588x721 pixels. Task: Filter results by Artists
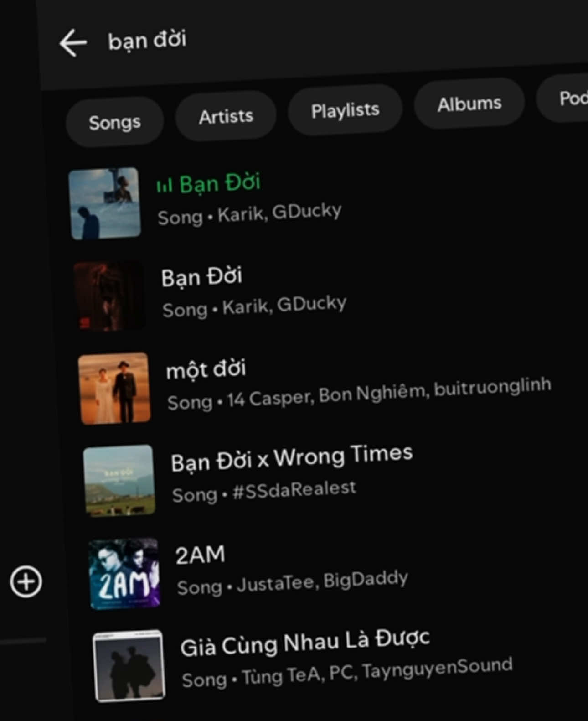(x=226, y=117)
